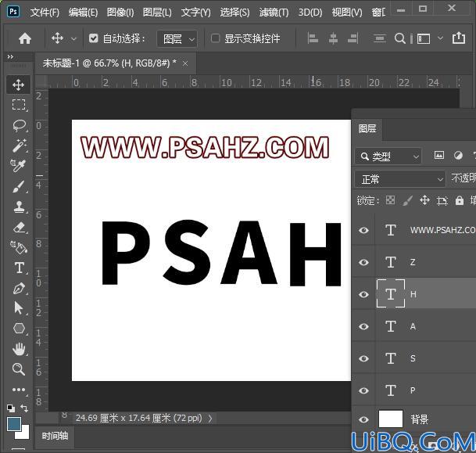Viewport: 476px width, 453px height.
Task: Lock layer position in Layers panel
Action: pyautogui.click(x=424, y=200)
